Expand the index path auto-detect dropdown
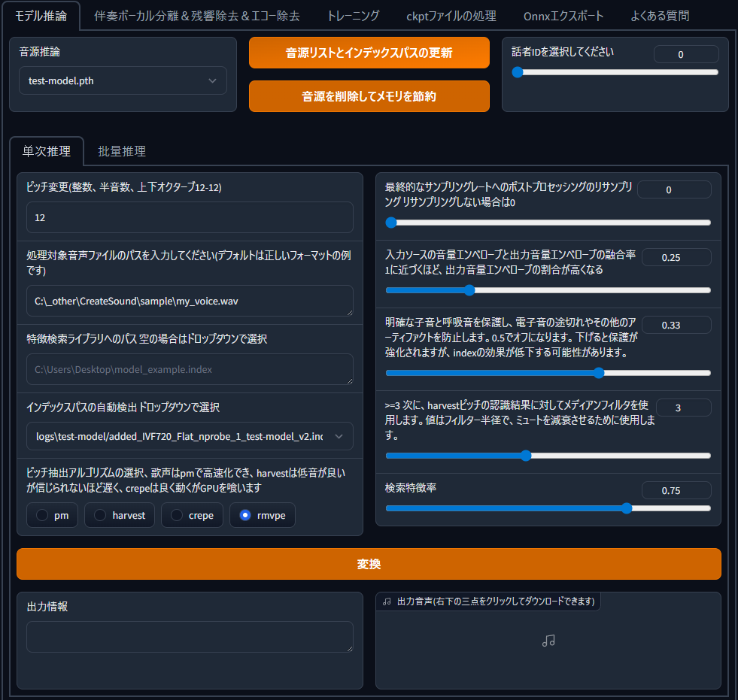Image resolution: width=738 pixels, height=700 pixels. (x=190, y=436)
